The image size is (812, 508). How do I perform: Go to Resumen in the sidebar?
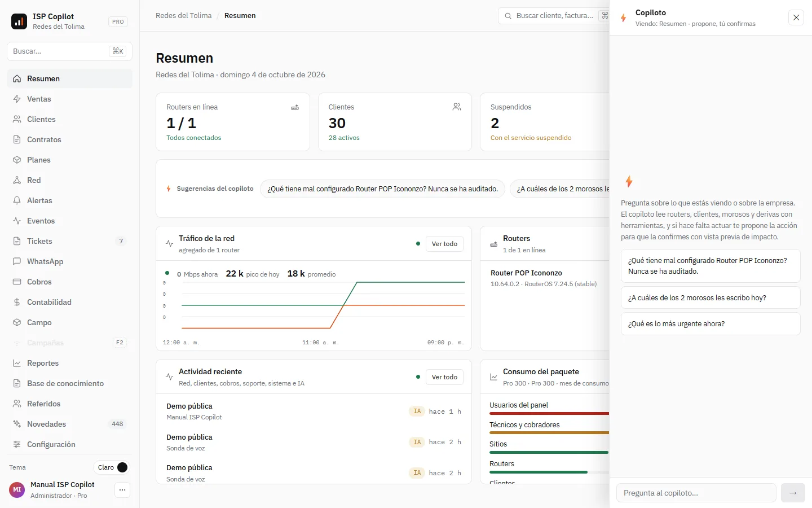(69, 78)
